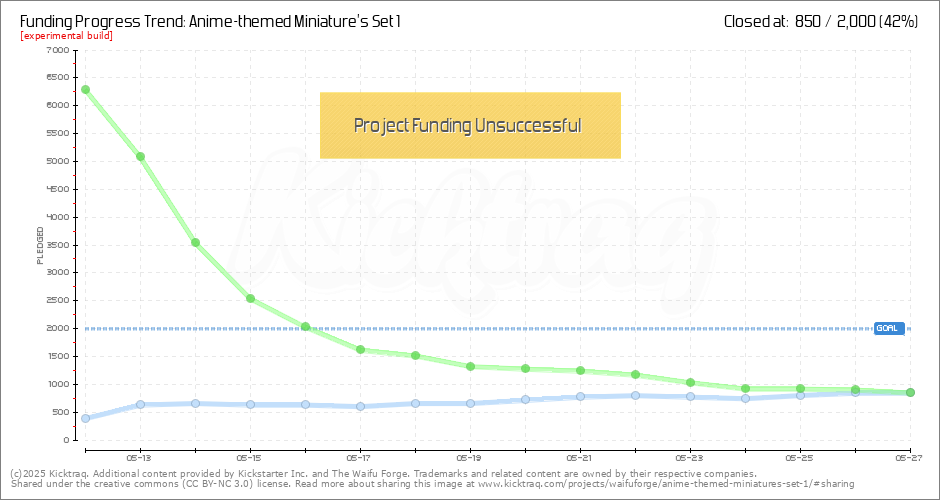The width and height of the screenshot is (940, 500).
Task: Select the blue data point above 05-13
Action: (x=141, y=405)
